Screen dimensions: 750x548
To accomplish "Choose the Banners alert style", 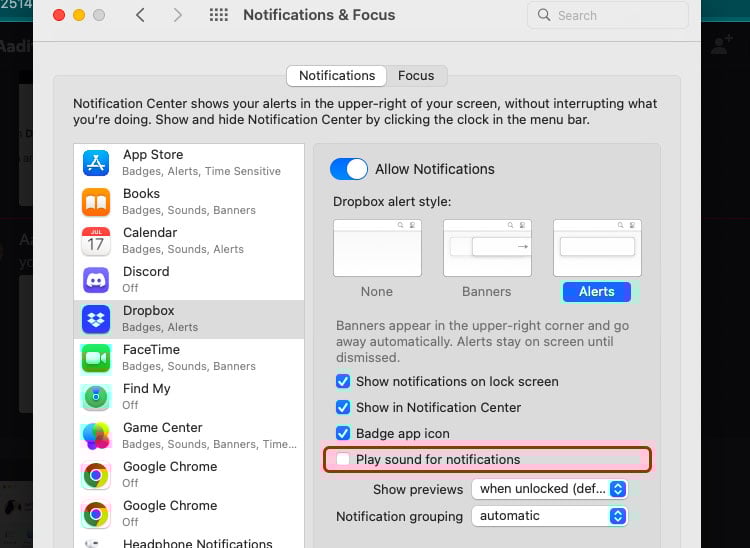I will tap(487, 248).
